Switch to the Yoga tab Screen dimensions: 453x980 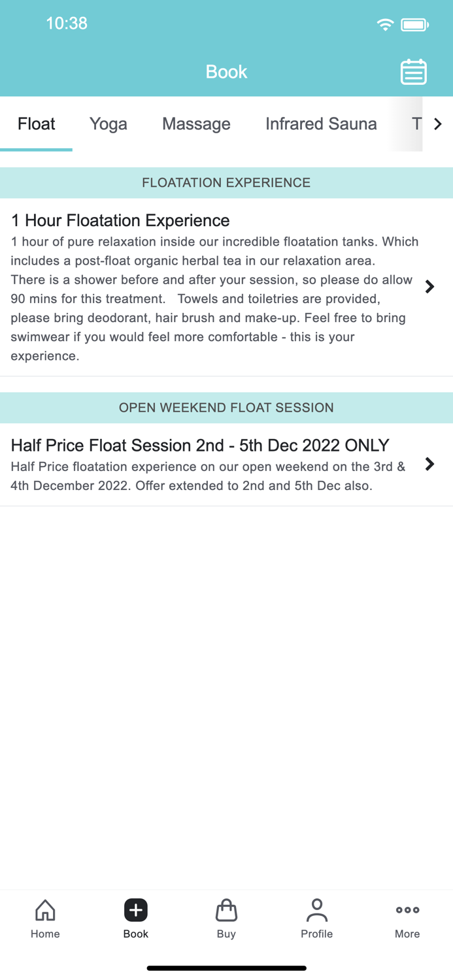(108, 123)
